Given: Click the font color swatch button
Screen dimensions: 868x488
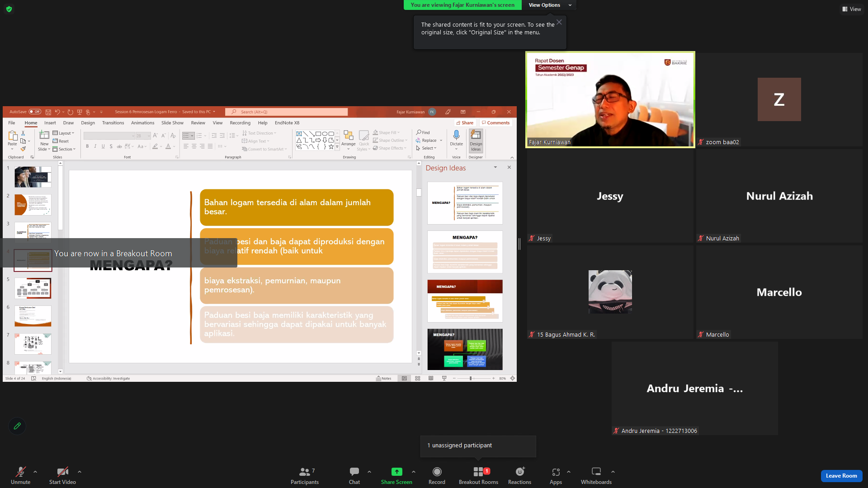Looking at the screenshot, I should (168, 146).
